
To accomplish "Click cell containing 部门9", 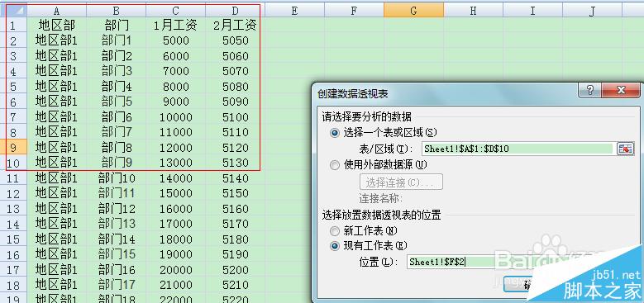I will tap(117, 163).
